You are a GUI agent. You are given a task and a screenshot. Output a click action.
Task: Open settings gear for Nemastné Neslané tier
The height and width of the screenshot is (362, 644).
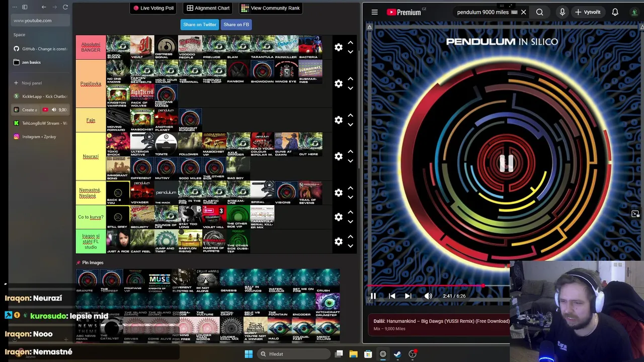point(339,193)
